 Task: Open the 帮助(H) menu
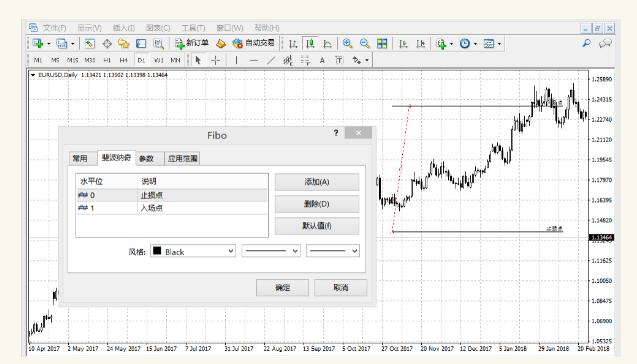tap(267, 28)
